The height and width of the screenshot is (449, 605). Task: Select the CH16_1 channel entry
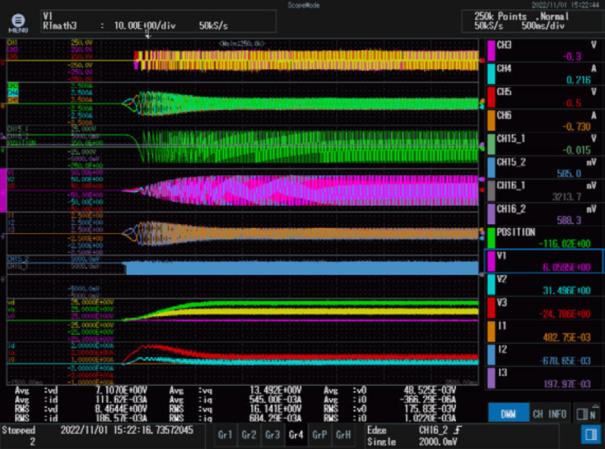point(544,191)
